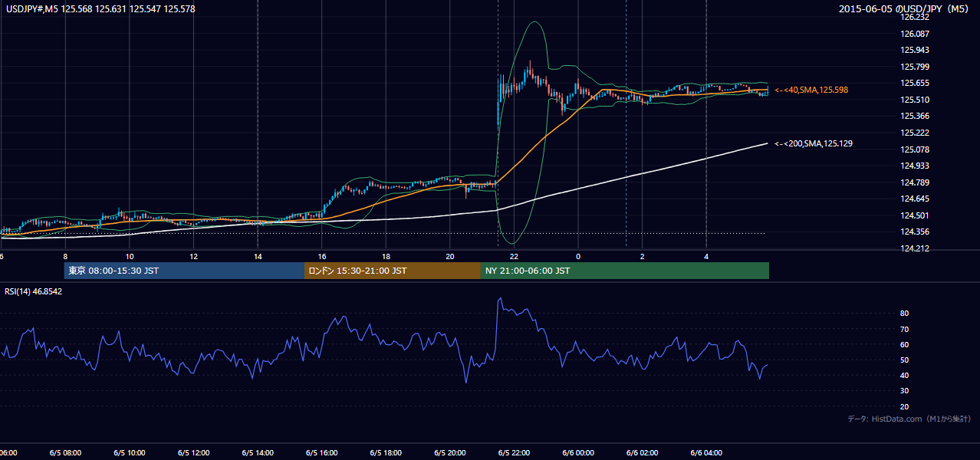Click the 6/6 02:00 time label

[x=642, y=453]
